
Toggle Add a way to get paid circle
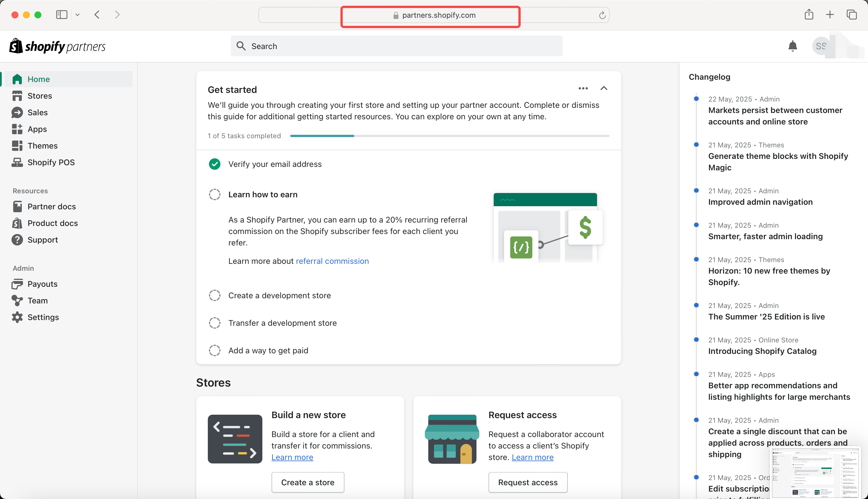[x=215, y=351]
